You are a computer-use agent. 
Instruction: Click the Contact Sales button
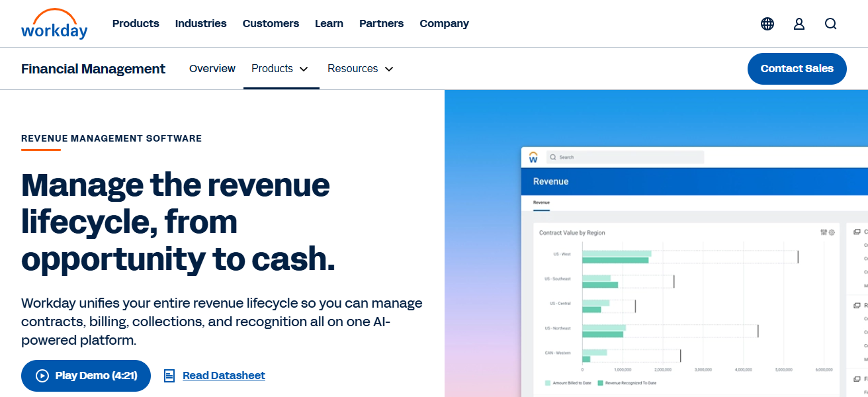[797, 68]
